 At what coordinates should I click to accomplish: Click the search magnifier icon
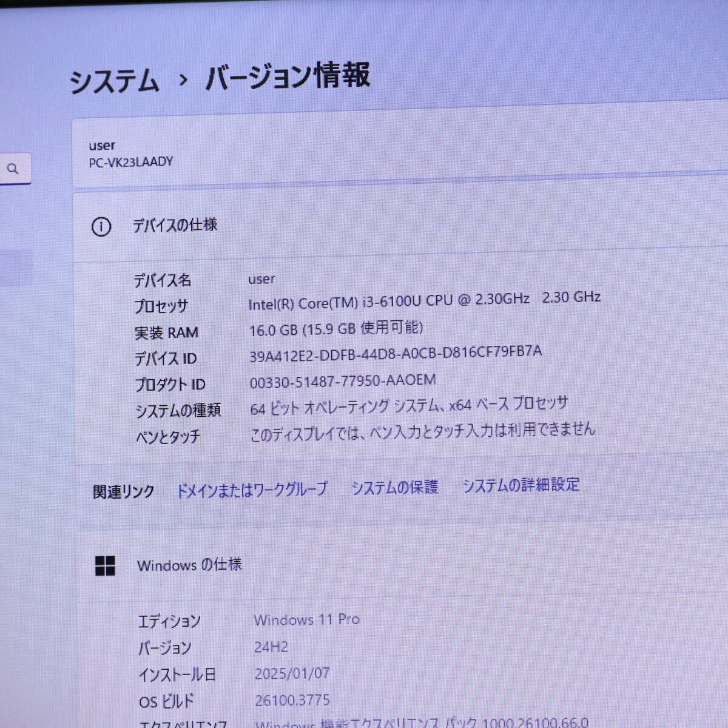[13, 169]
